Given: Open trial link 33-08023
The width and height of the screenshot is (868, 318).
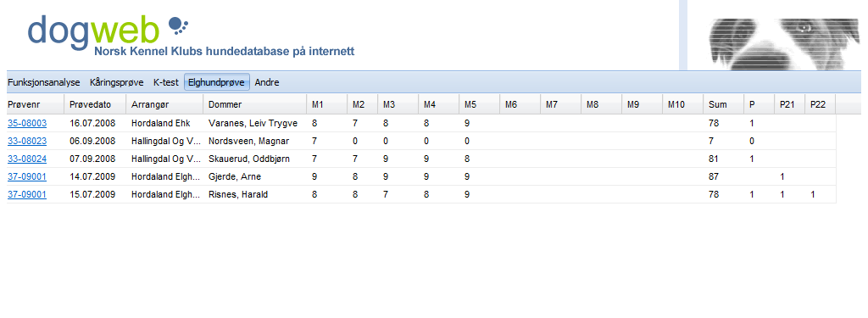Looking at the screenshot, I should pos(27,142).
